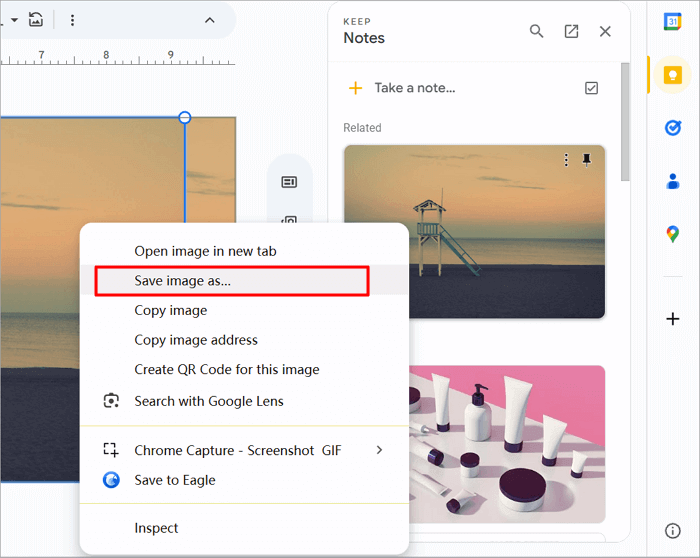Open Google Tasks from the sidebar
Viewport: 700px width, 558px height.
[x=673, y=128]
